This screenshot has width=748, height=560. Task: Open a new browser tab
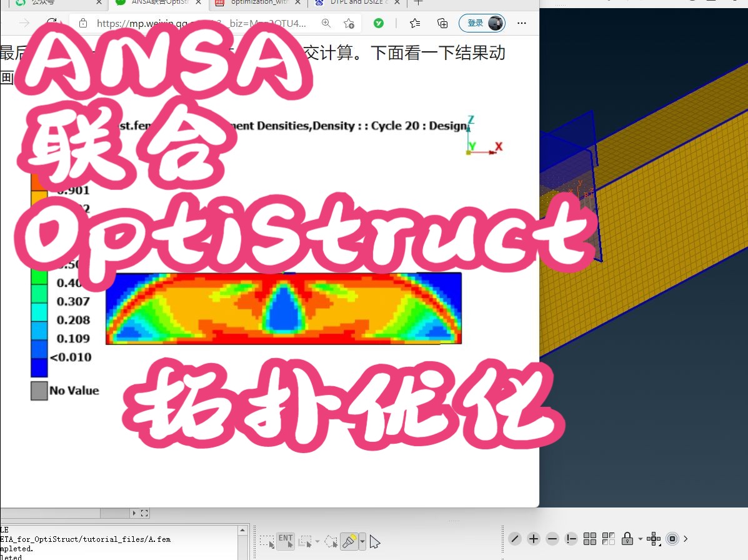click(x=418, y=2)
